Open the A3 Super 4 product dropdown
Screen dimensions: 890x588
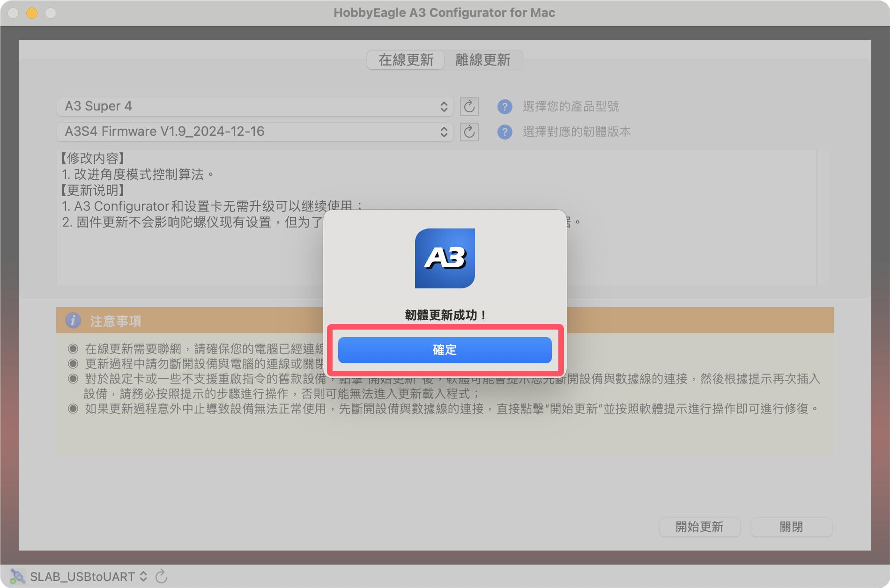tap(255, 107)
